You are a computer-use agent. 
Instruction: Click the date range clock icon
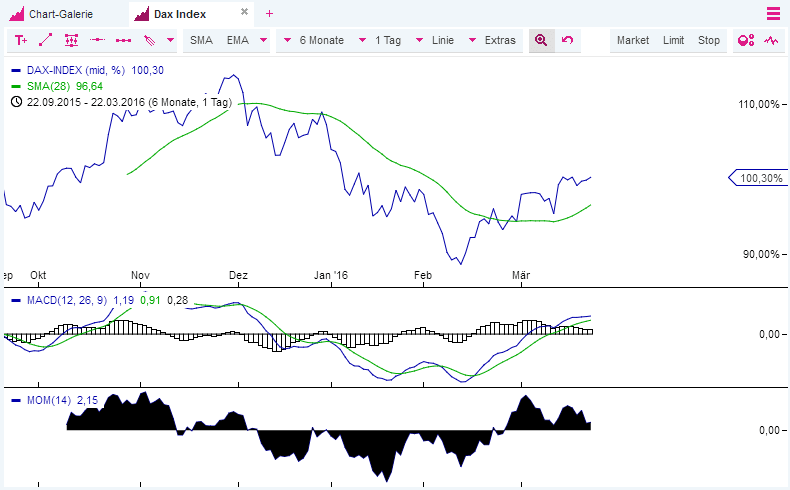tap(17, 102)
